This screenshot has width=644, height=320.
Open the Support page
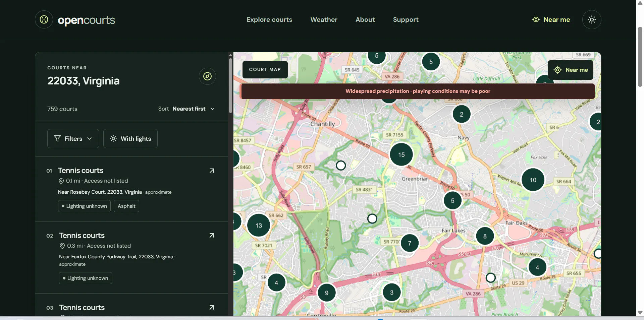click(406, 19)
